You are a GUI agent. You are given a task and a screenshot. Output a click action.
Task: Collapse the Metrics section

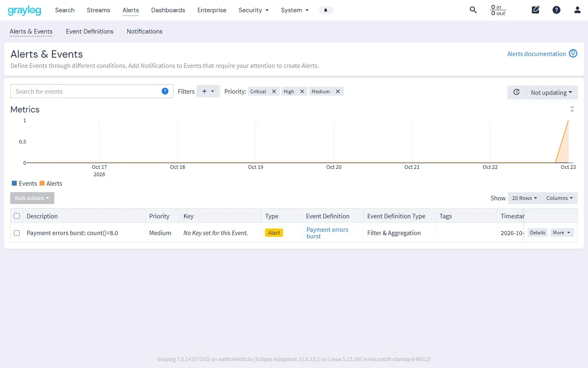[x=572, y=109]
